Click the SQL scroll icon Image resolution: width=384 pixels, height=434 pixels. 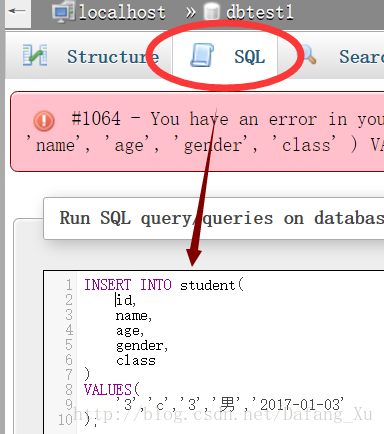[202, 55]
